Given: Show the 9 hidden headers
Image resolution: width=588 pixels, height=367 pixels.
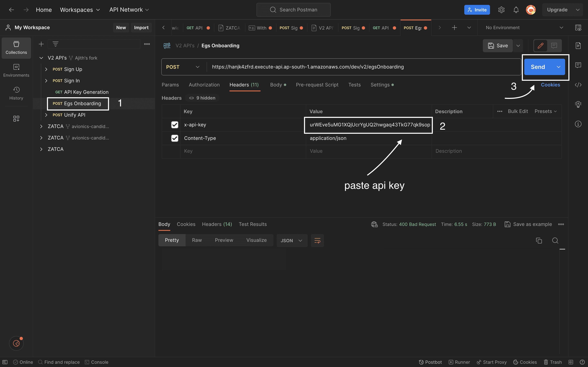Looking at the screenshot, I should tap(202, 98).
